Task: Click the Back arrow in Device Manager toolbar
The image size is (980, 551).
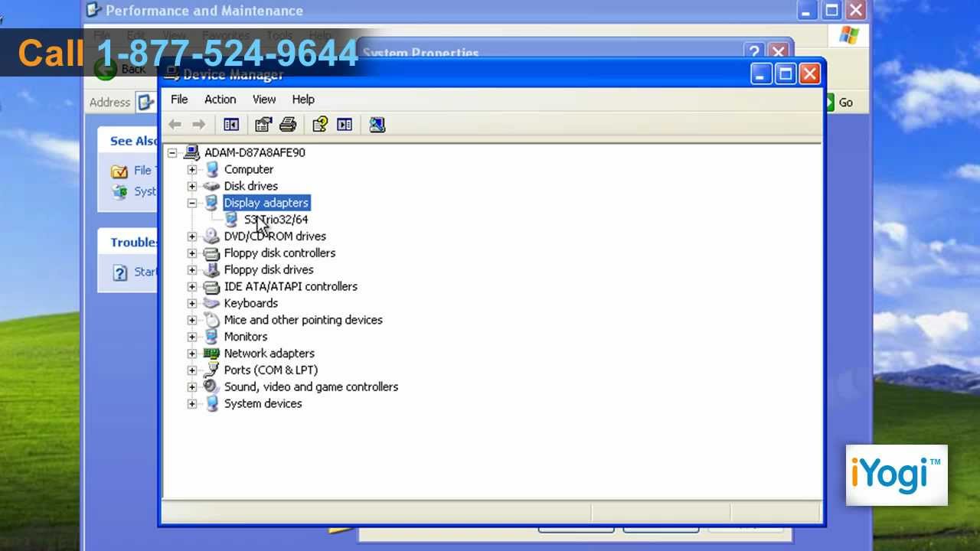Action: tap(175, 124)
